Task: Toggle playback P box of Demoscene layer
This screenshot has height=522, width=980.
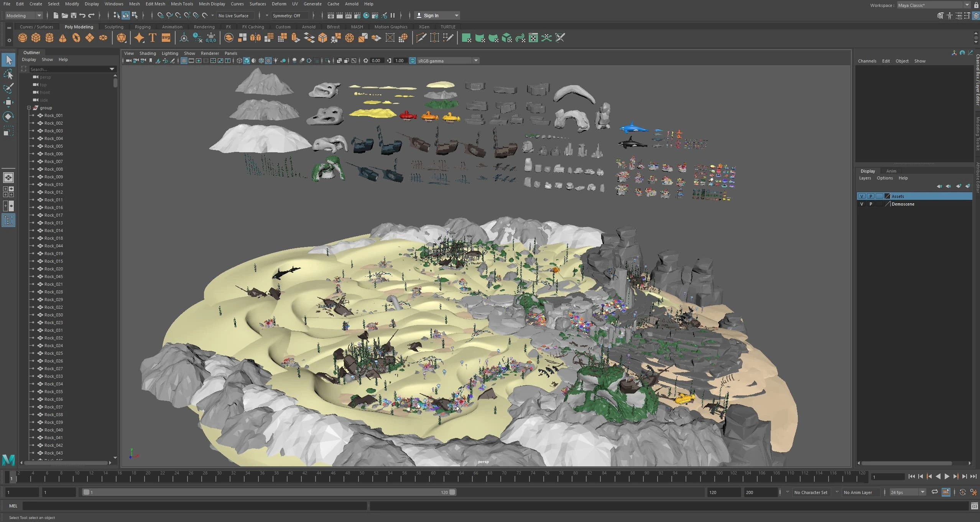Action: (871, 204)
